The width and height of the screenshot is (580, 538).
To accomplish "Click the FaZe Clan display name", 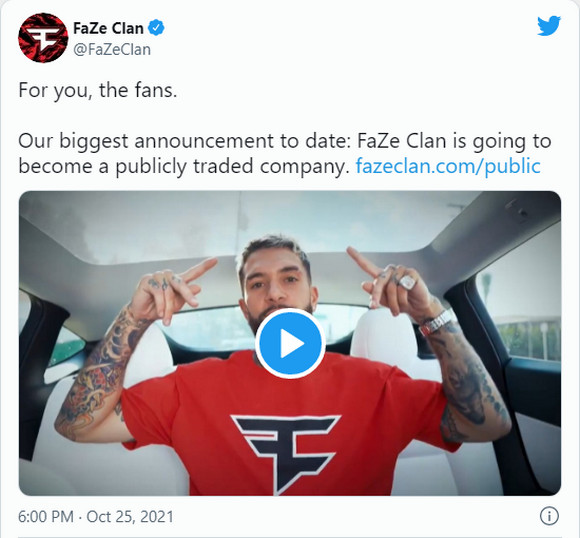I will [108, 28].
